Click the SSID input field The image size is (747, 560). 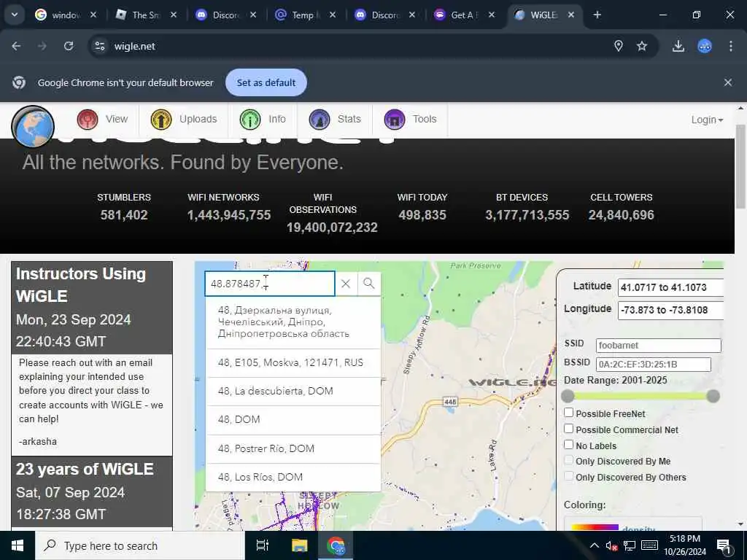click(x=659, y=345)
